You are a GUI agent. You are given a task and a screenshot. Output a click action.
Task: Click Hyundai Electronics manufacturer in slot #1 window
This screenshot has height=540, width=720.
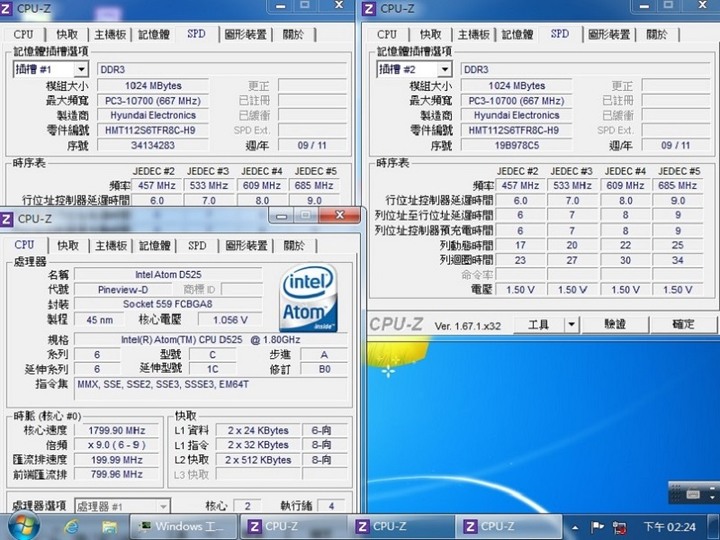[153, 115]
